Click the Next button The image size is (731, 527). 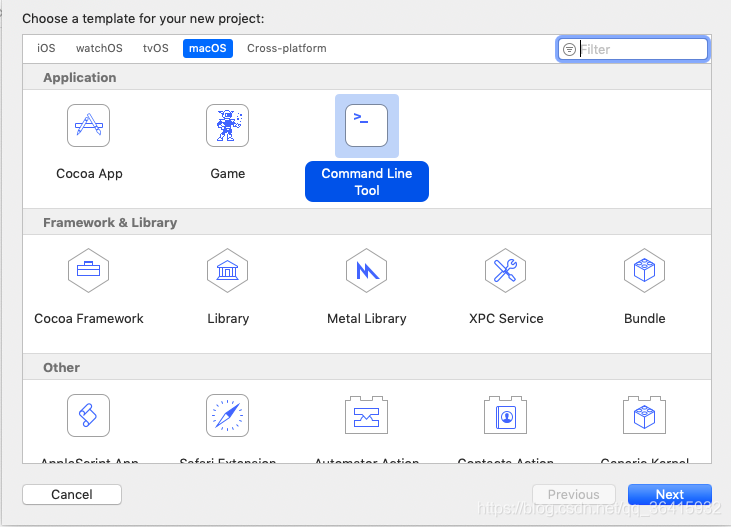coord(669,494)
